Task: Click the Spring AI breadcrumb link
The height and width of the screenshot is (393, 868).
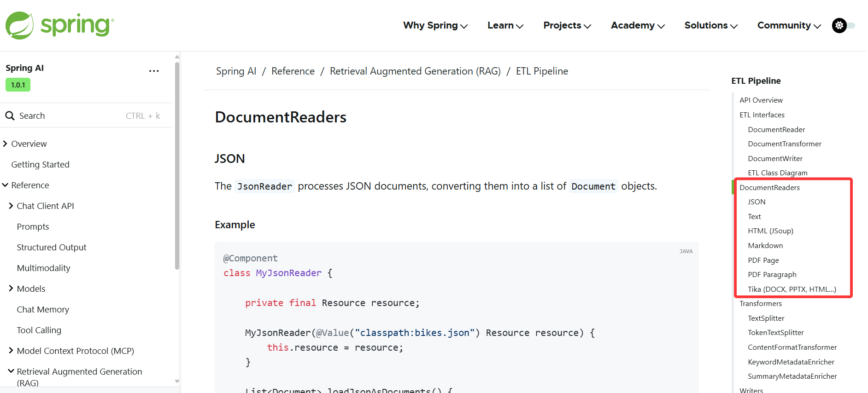Action: point(236,71)
